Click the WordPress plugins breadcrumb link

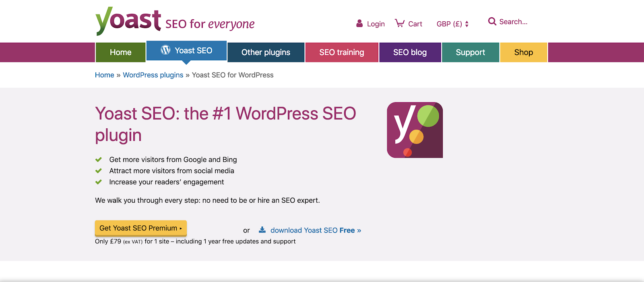(x=153, y=75)
